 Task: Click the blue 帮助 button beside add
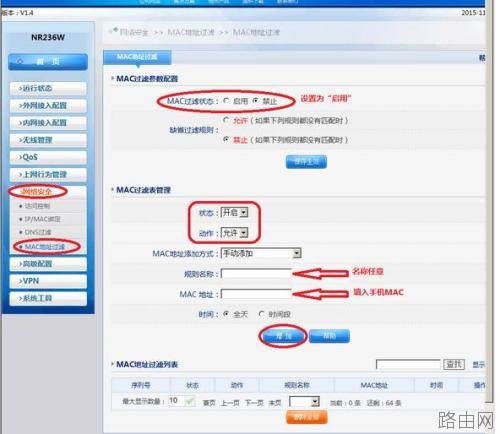[329, 336]
